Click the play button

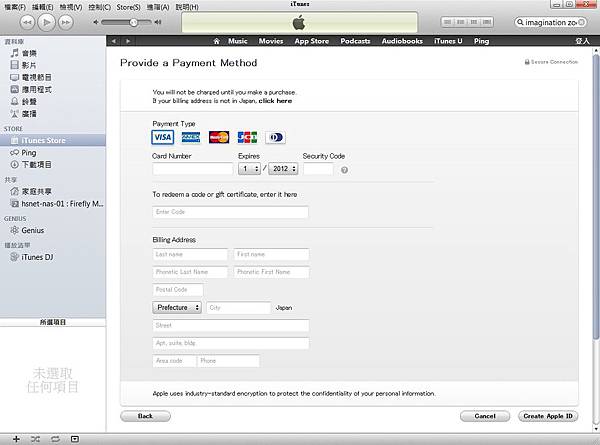(x=46, y=22)
